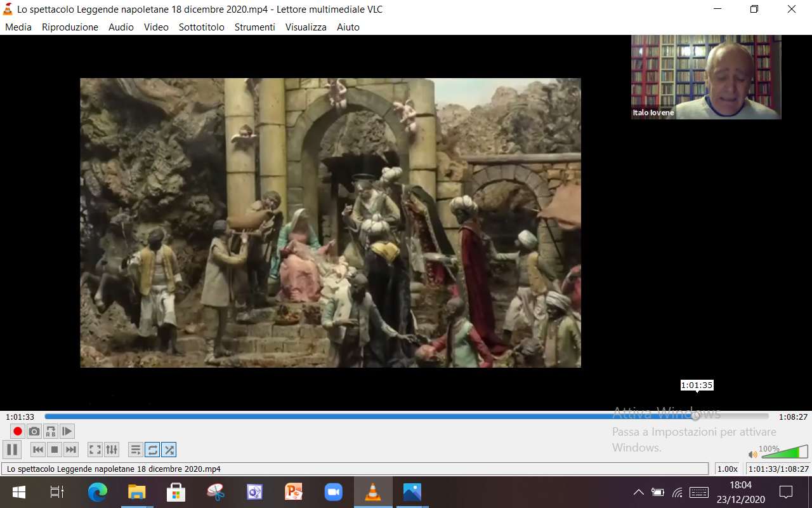Toggle the loop repeat mode
Viewport: 812px width, 508px height.
[x=152, y=450]
